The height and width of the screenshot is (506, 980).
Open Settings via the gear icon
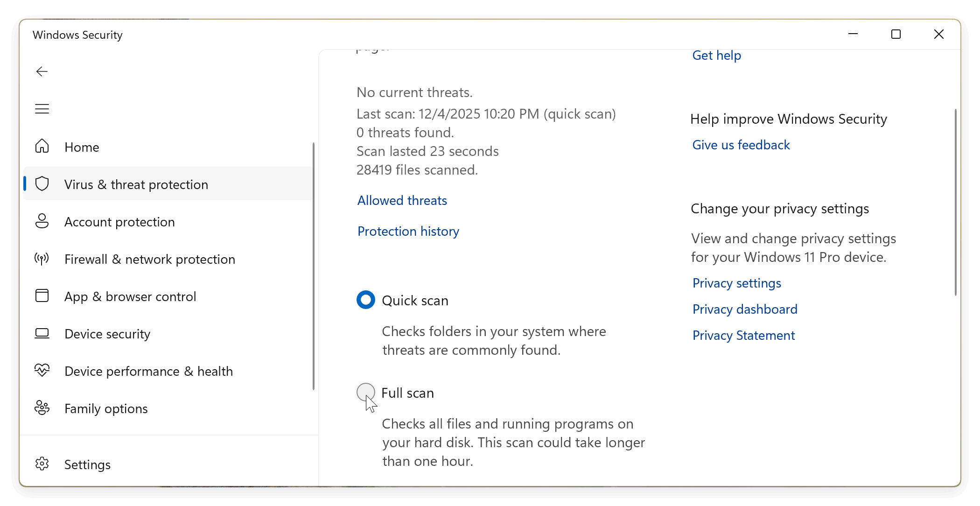tap(42, 464)
